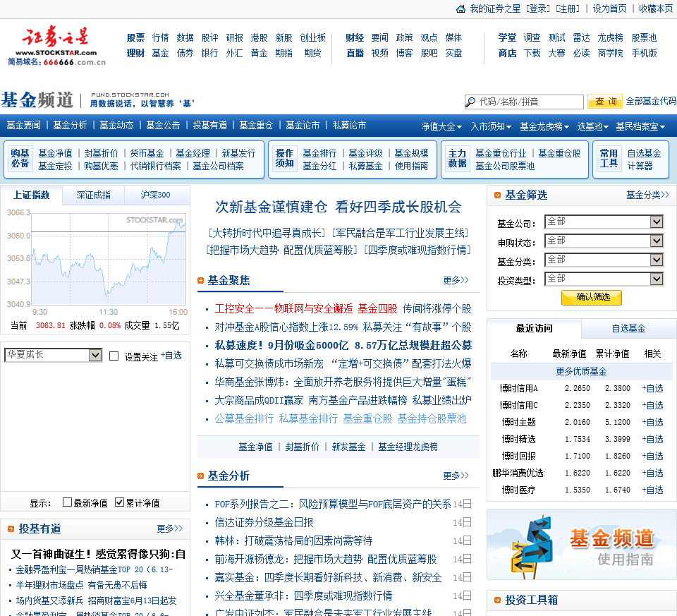Expand the 基民档案室 menu
This screenshot has height=616, width=677.
[640, 126]
